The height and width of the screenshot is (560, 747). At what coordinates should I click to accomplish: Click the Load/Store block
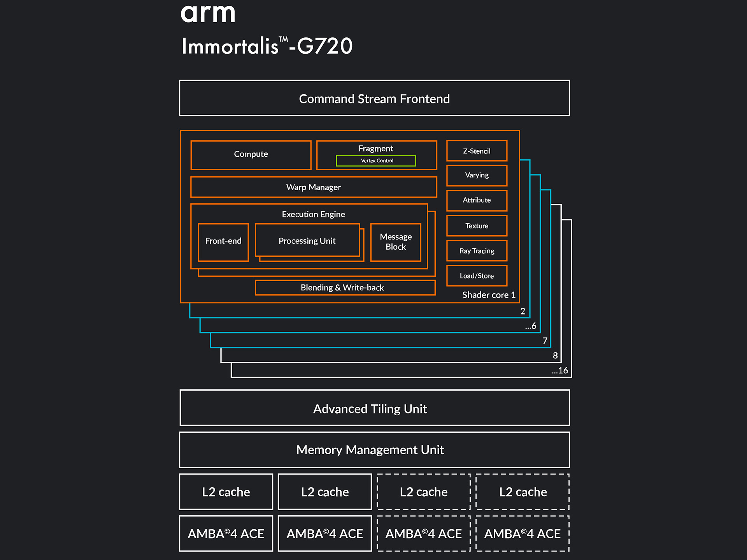click(x=477, y=276)
